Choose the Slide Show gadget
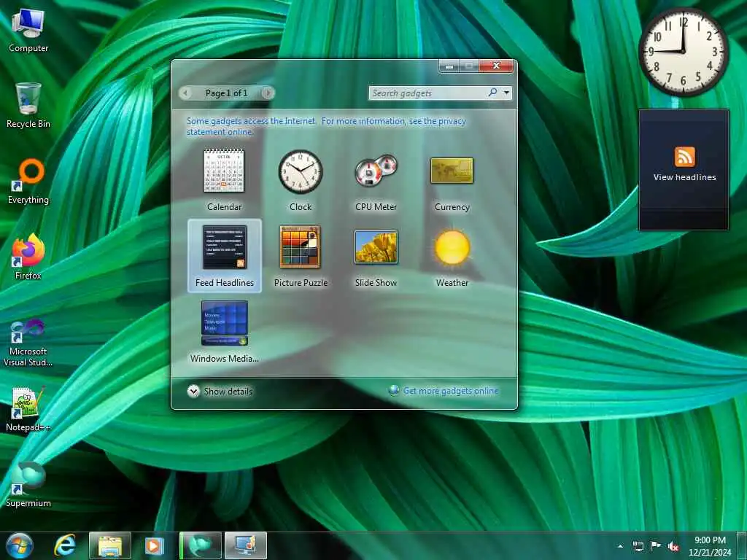 pyautogui.click(x=376, y=246)
